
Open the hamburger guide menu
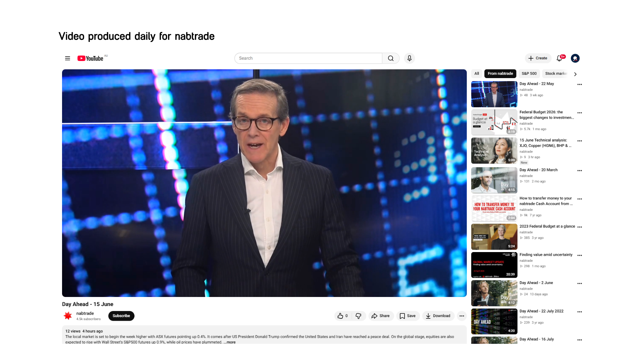click(x=67, y=58)
